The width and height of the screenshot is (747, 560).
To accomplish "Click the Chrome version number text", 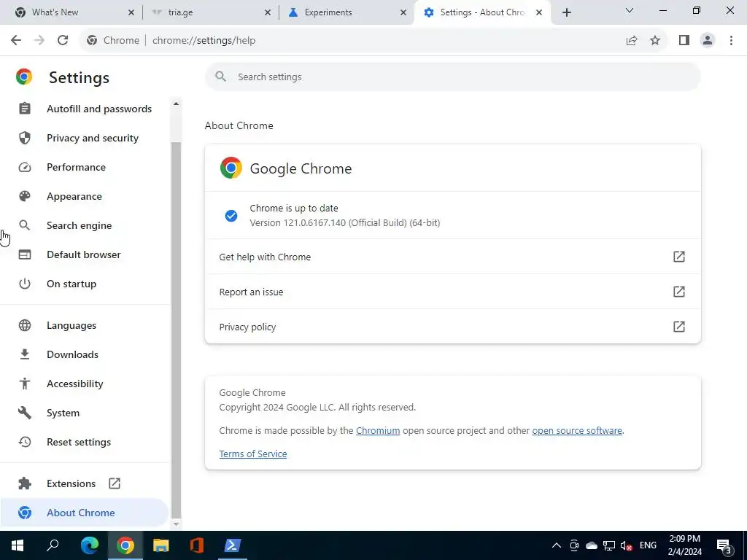I will 345,223.
